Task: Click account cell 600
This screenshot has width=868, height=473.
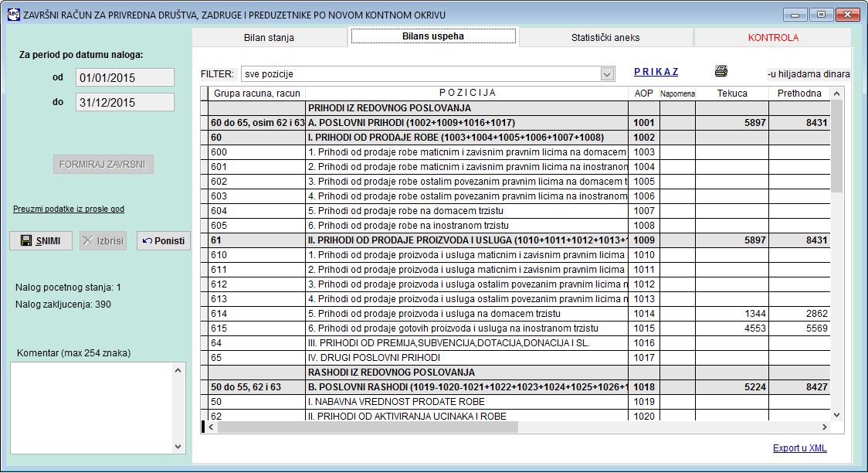Action: pyautogui.click(x=257, y=152)
